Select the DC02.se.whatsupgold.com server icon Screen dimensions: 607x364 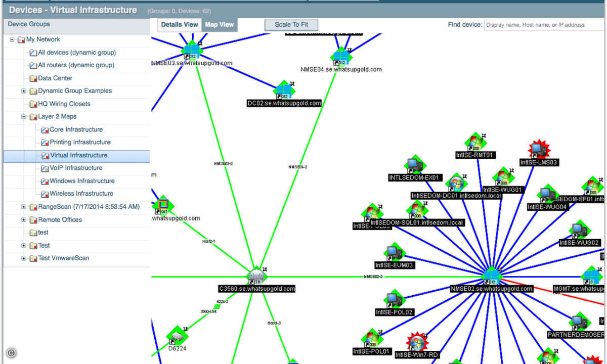coord(284,89)
